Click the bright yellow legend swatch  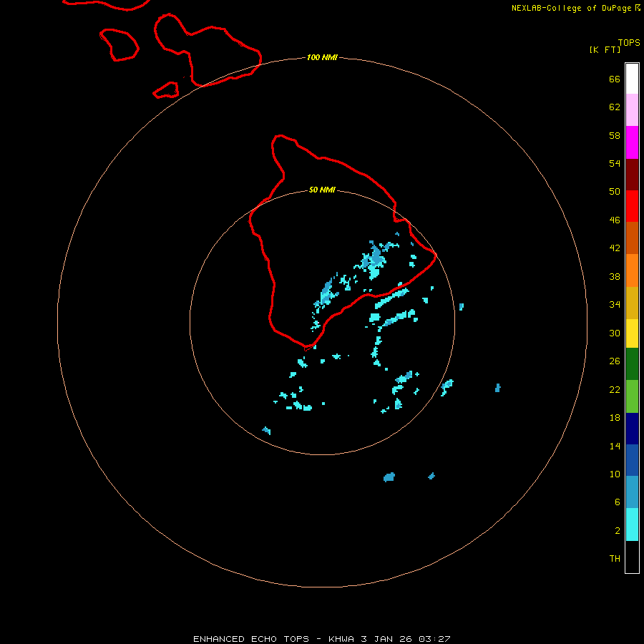pos(632,333)
